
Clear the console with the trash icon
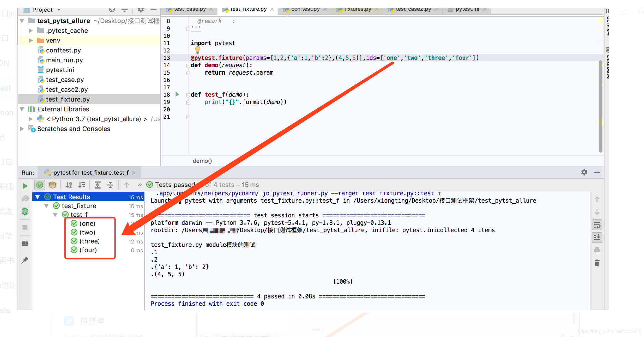(x=597, y=263)
